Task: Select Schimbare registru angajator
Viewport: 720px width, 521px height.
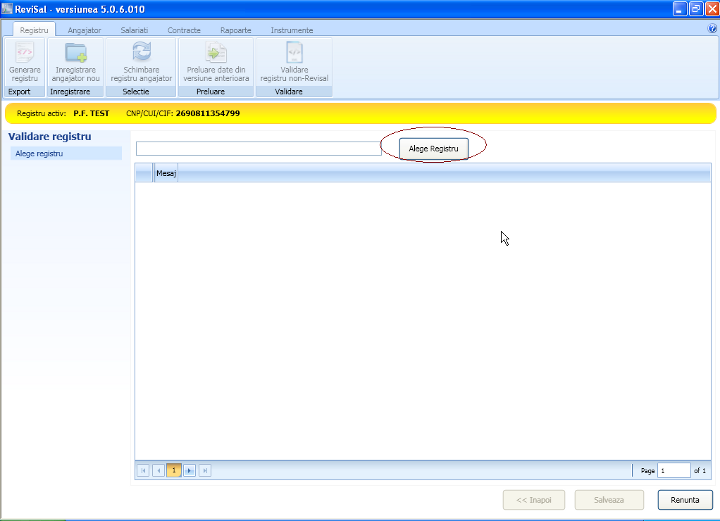Action: pyautogui.click(x=141, y=62)
